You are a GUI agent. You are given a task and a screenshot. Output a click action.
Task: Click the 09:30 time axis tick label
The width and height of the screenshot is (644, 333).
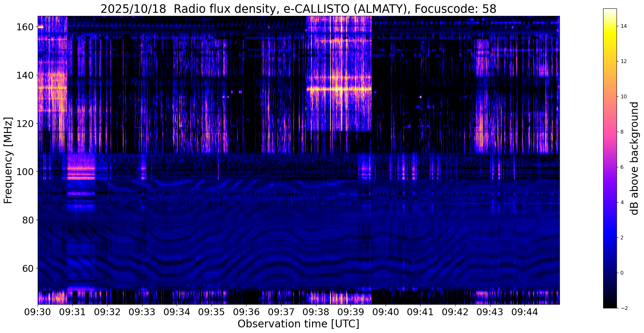[38, 312]
